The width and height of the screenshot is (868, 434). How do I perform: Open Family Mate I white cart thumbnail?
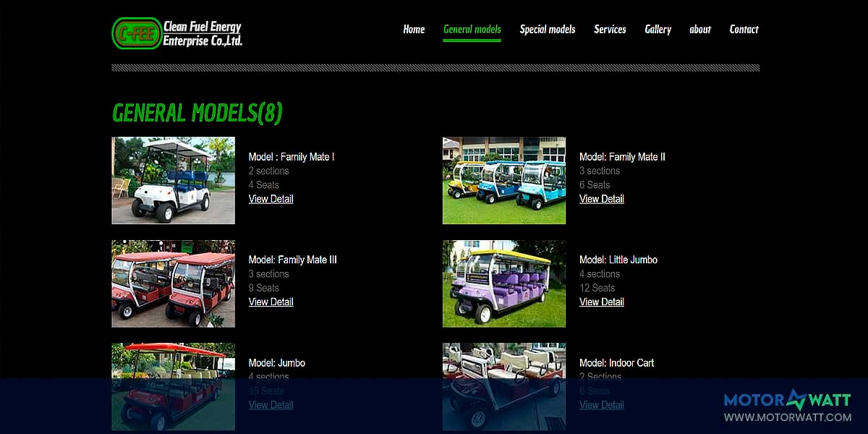(173, 180)
